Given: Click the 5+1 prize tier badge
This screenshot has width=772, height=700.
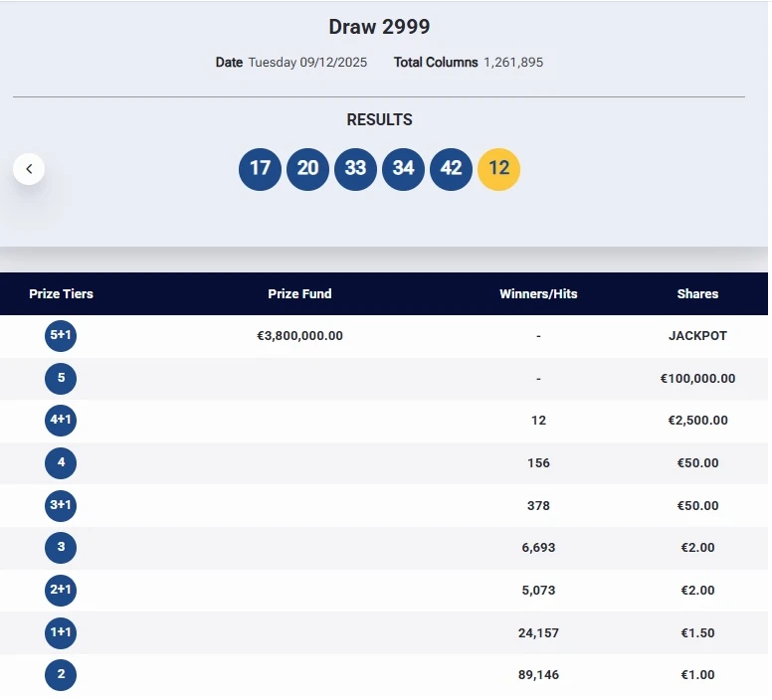Looking at the screenshot, I should [x=61, y=336].
